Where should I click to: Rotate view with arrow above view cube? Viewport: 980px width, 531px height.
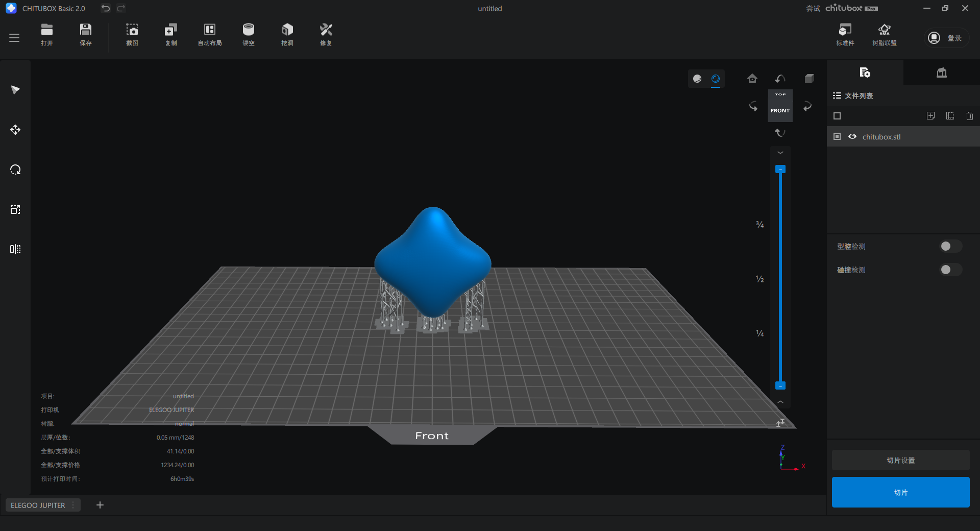point(780,79)
